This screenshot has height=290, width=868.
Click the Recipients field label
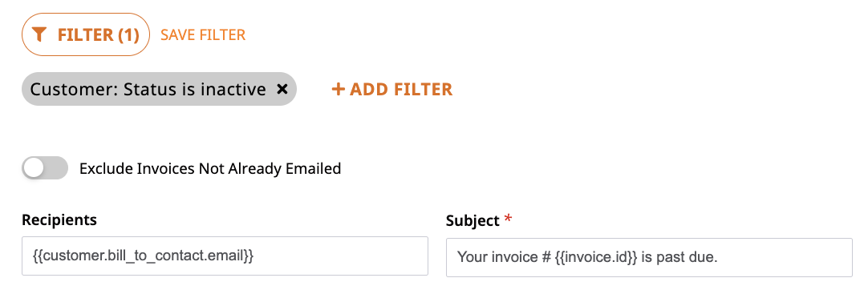tap(59, 220)
